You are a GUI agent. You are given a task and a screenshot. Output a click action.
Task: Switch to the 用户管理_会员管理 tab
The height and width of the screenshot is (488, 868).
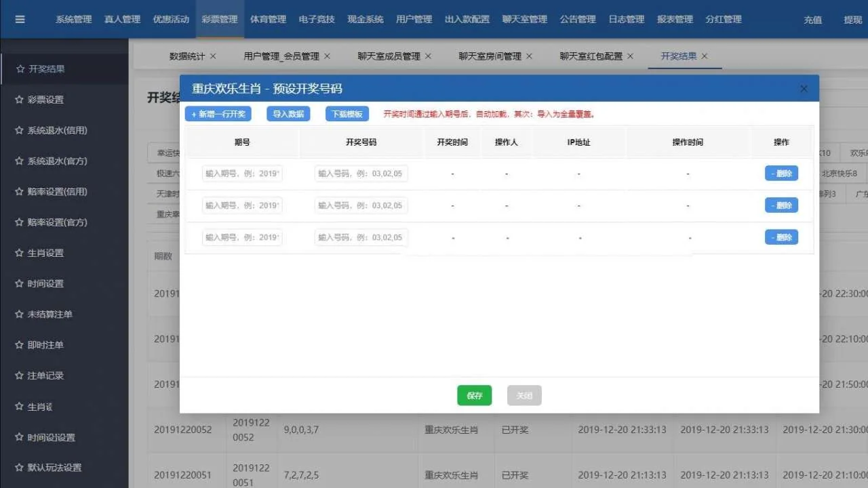281,56
